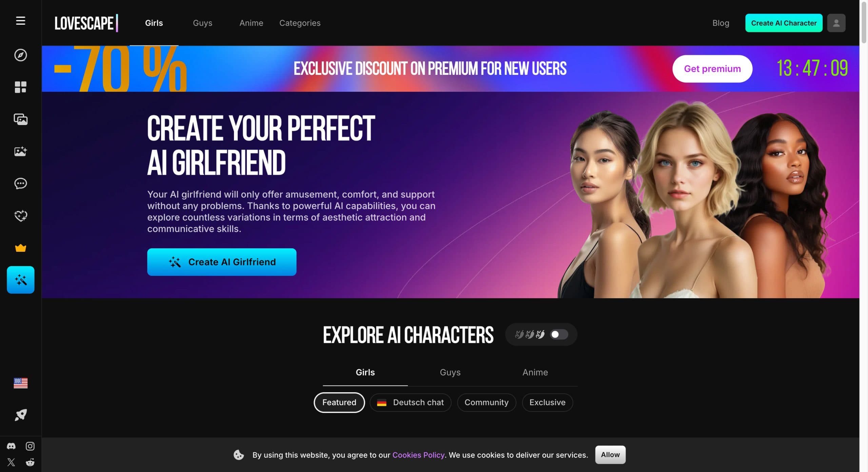
Task: Open the Cookies Policy link
Action: pyautogui.click(x=418, y=455)
